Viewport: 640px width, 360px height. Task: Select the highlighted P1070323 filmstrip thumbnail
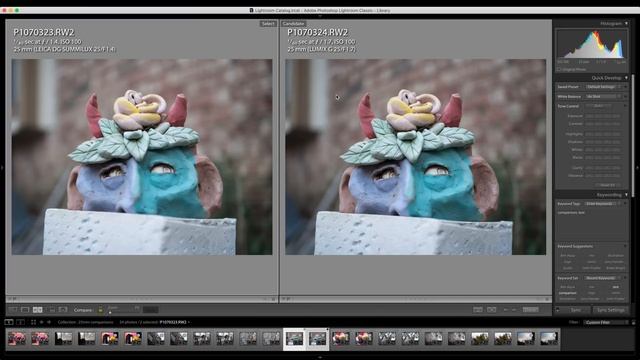click(294, 339)
